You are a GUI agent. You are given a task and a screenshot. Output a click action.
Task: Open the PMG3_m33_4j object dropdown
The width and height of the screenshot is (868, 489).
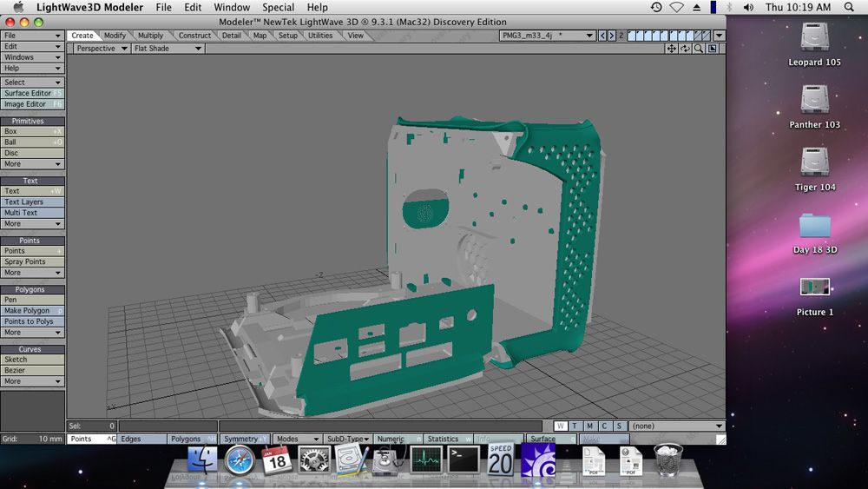pyautogui.click(x=547, y=36)
